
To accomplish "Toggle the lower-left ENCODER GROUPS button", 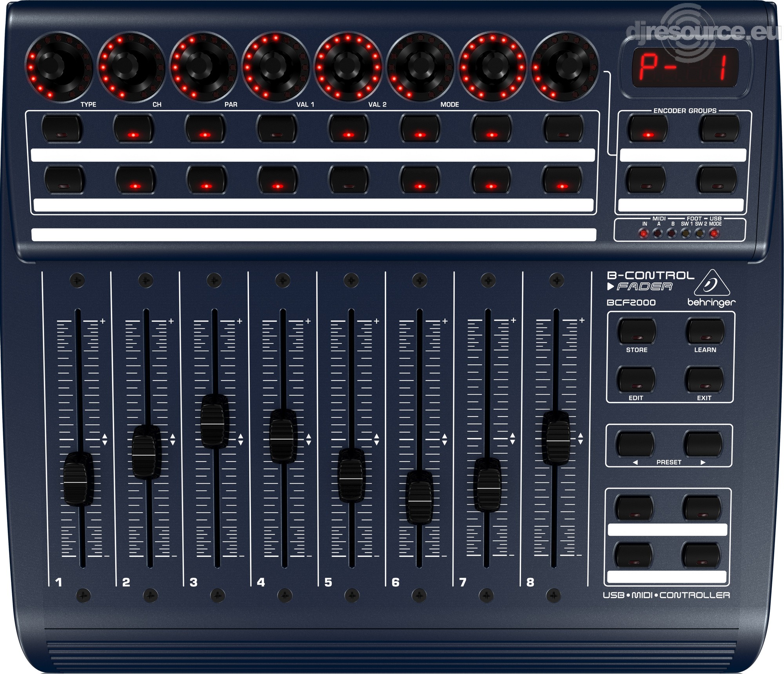I will coord(645,180).
